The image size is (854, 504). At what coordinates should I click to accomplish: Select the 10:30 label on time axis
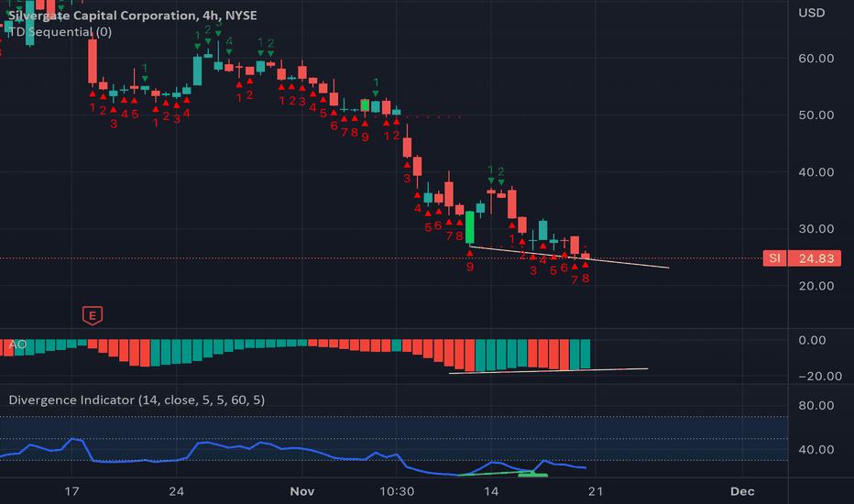(397, 491)
